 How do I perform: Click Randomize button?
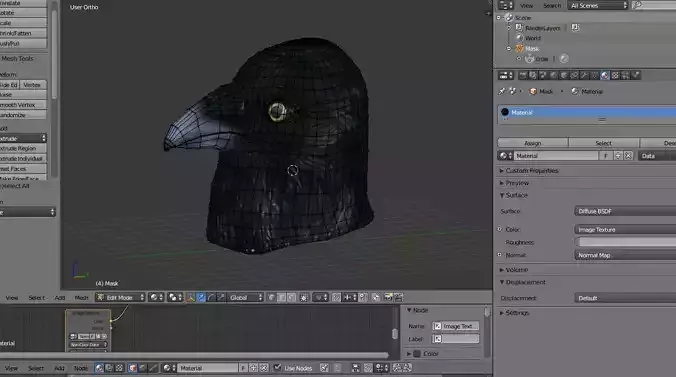(x=23, y=115)
